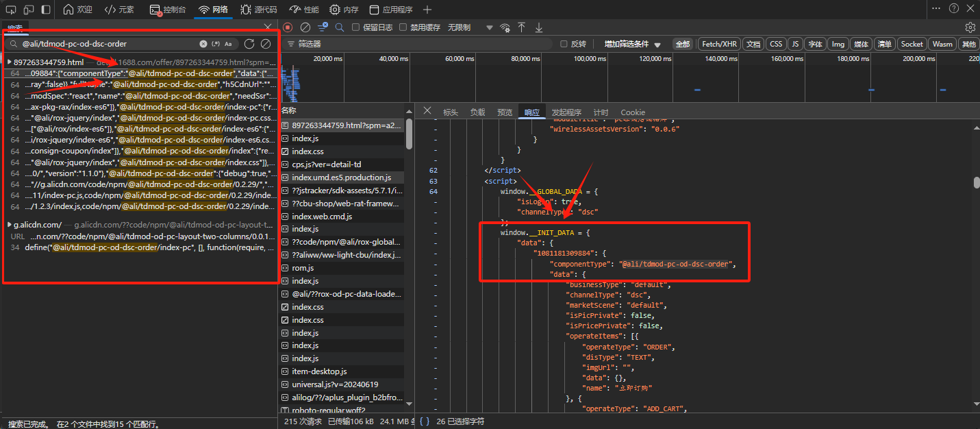
Task: Open DevTools help question mark icon
Action: click(954, 9)
